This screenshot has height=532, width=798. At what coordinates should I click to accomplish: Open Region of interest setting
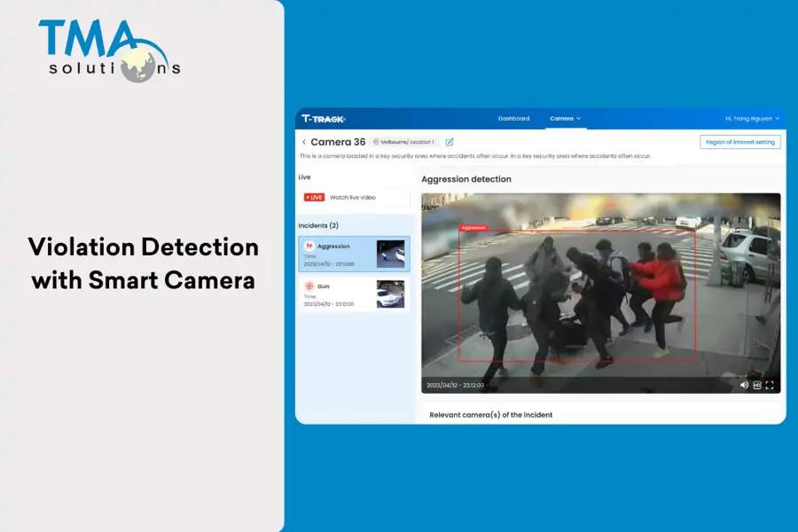tap(740, 142)
